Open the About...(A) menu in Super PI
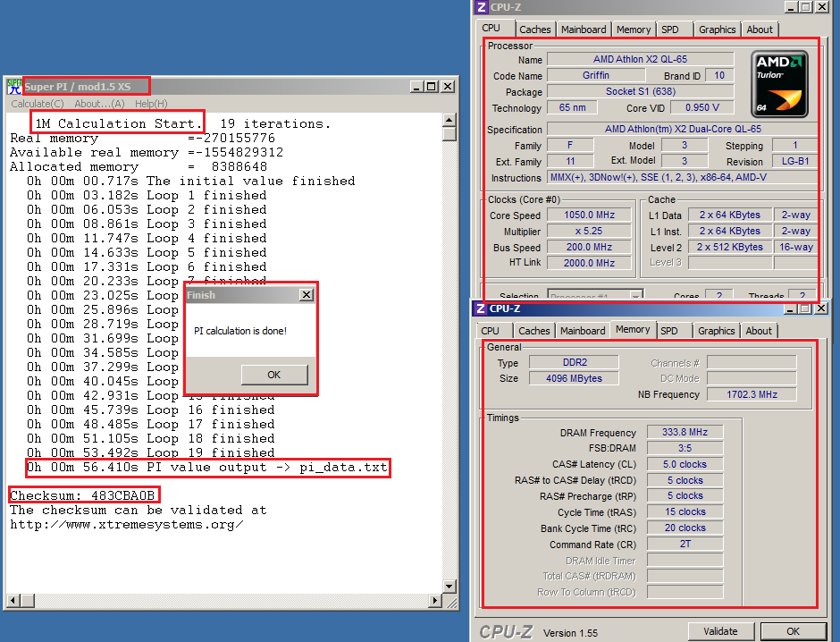 [100, 104]
